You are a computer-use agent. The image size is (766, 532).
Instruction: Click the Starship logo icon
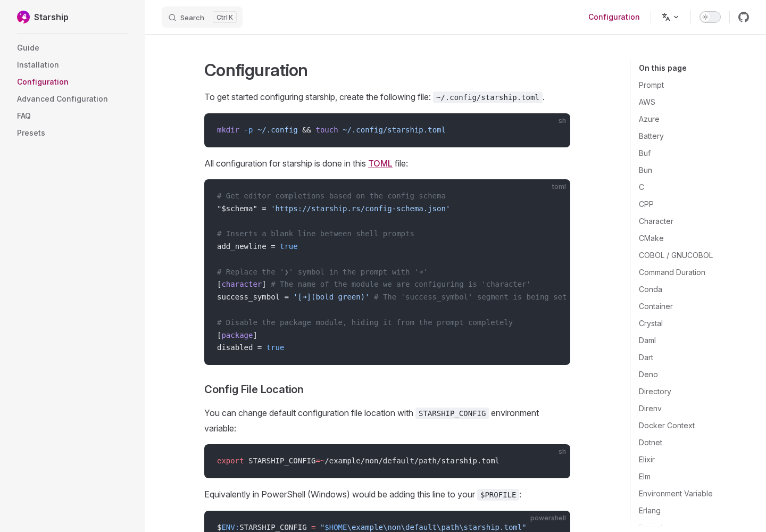pyautogui.click(x=23, y=17)
